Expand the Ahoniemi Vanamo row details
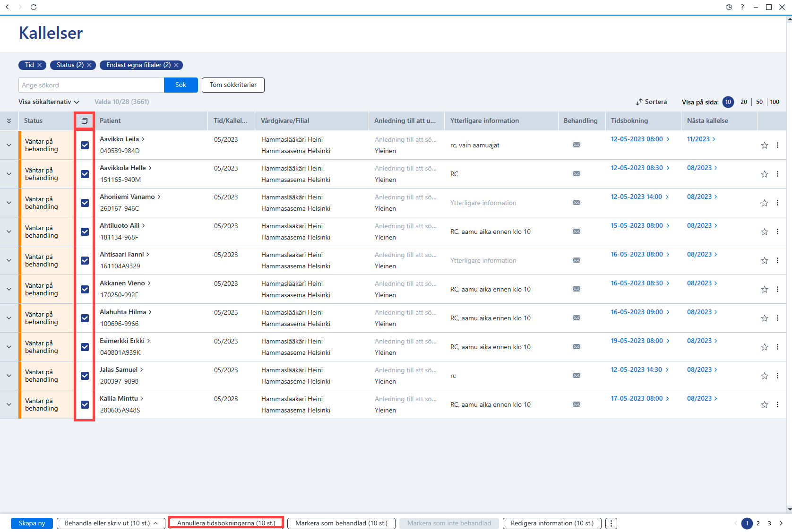Image resolution: width=792 pixels, height=532 pixels. click(9, 203)
